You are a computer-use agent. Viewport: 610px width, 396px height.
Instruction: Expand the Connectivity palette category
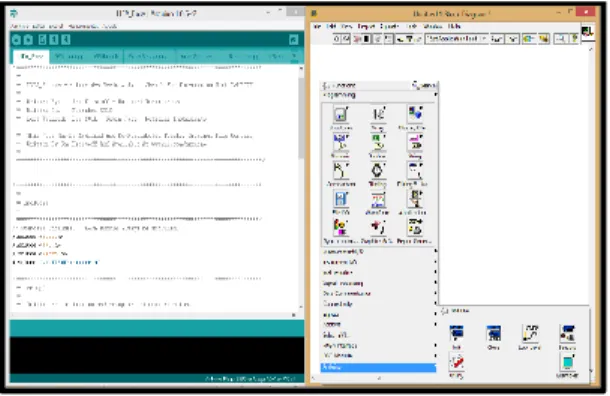pyautogui.click(x=379, y=304)
